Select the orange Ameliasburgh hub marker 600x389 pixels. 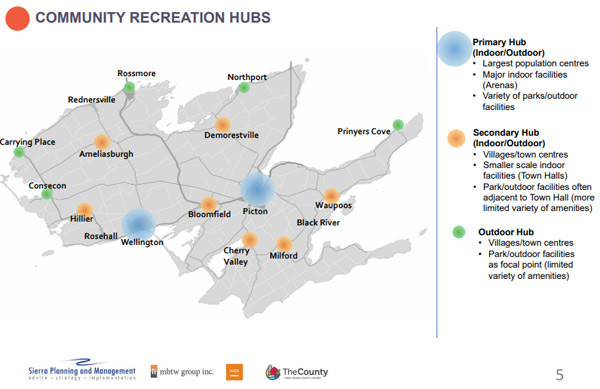(x=102, y=142)
